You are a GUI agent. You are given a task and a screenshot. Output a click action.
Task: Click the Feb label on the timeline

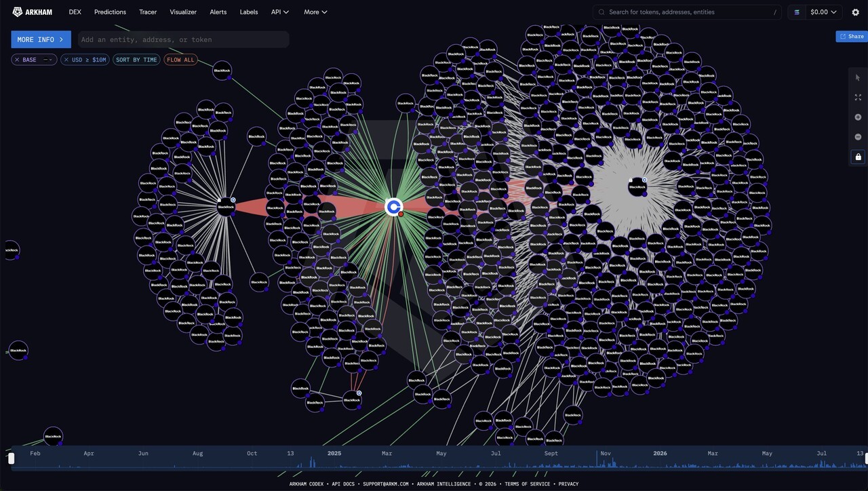(x=35, y=453)
